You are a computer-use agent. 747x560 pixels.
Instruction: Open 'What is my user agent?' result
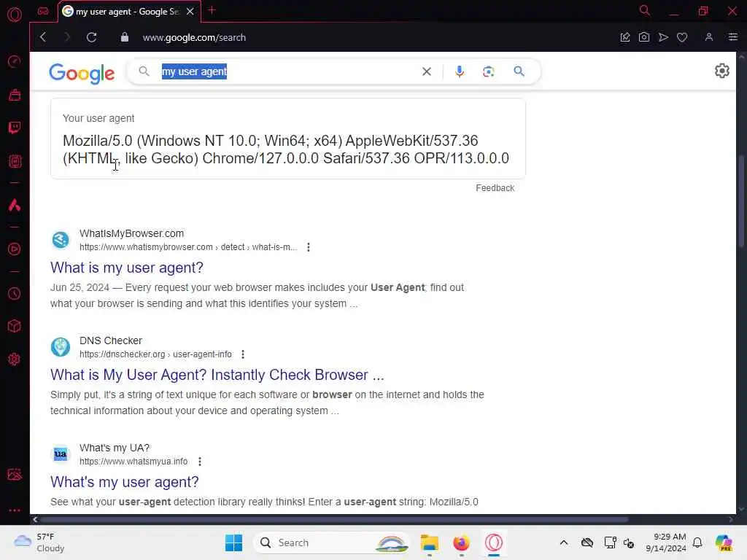(127, 268)
